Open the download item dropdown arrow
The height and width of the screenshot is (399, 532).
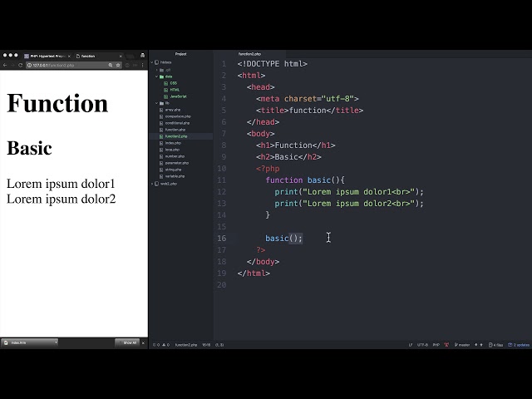pos(56,342)
